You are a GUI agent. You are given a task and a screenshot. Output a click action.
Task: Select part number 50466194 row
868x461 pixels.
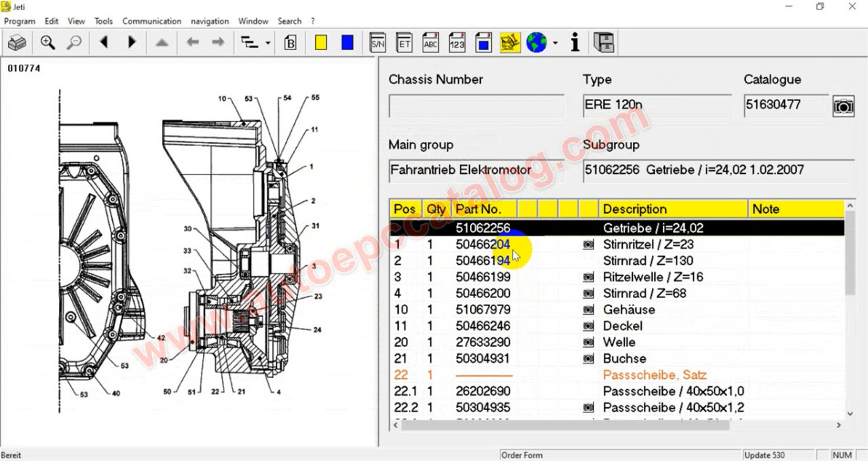point(617,260)
